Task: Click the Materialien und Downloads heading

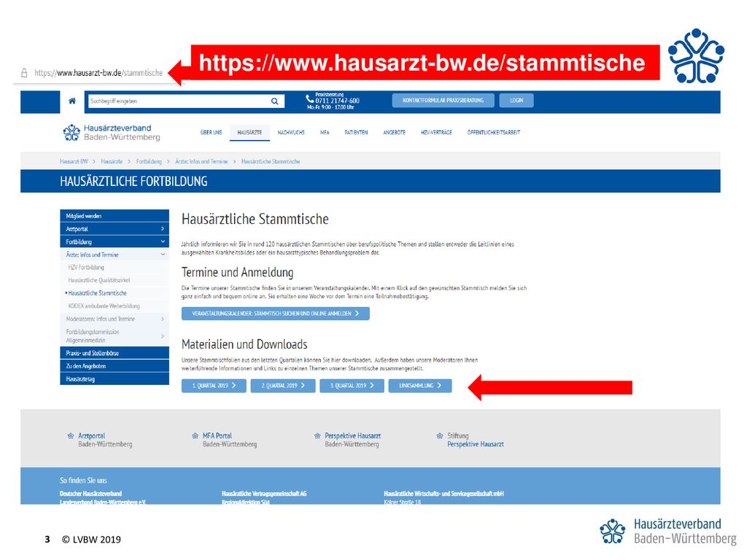Action: click(244, 344)
